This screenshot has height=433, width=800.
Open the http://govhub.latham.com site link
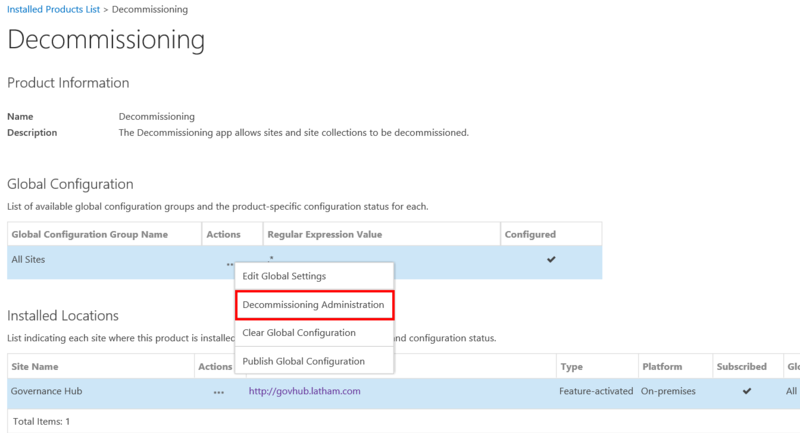tap(304, 391)
